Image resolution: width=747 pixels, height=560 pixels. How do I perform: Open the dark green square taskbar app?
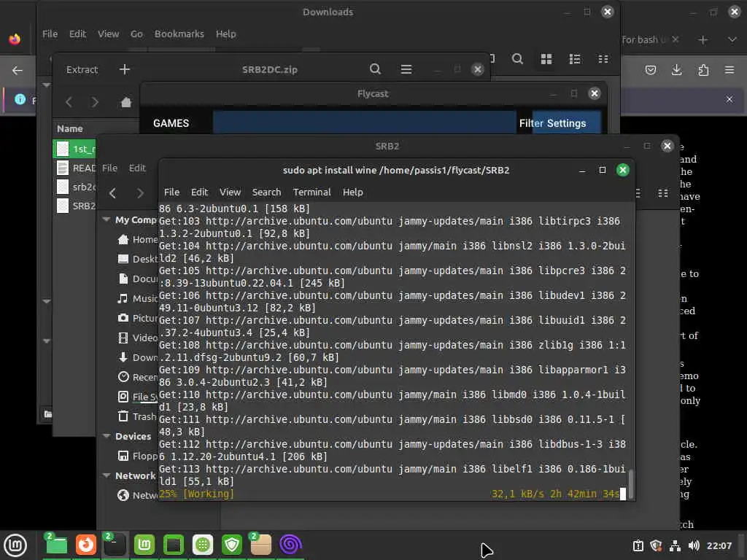pyautogui.click(x=174, y=545)
